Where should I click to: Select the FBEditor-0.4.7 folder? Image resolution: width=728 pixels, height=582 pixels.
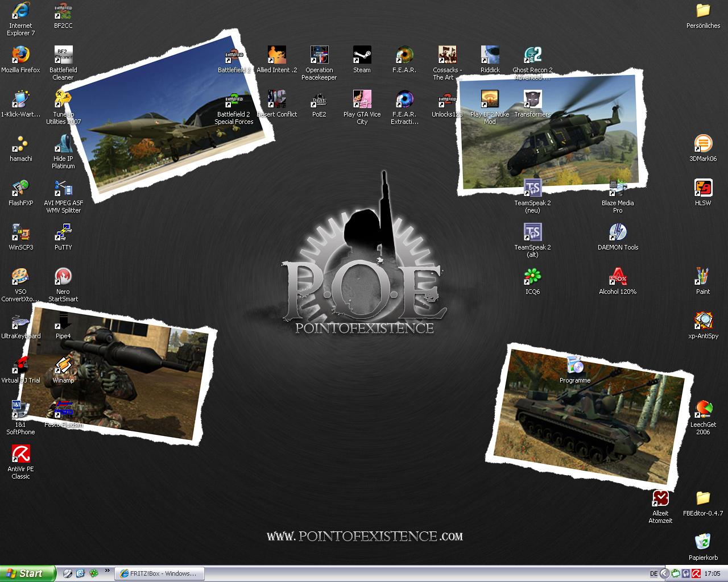pos(703,498)
